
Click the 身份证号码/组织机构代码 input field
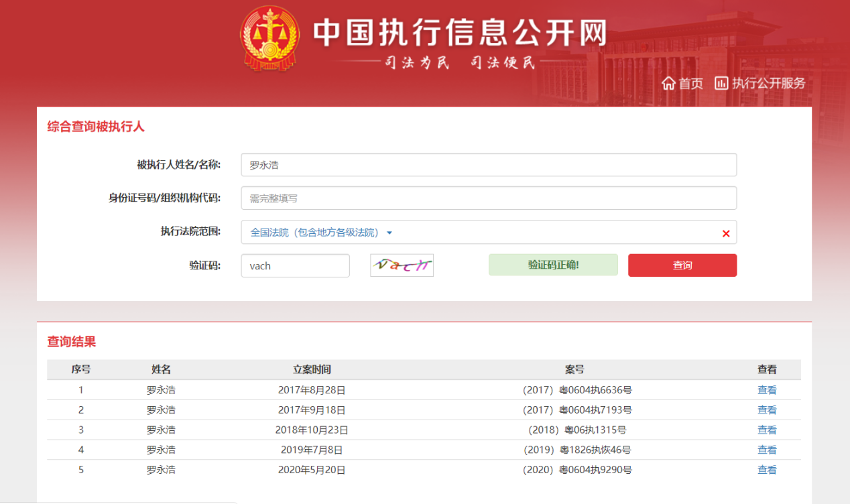489,198
